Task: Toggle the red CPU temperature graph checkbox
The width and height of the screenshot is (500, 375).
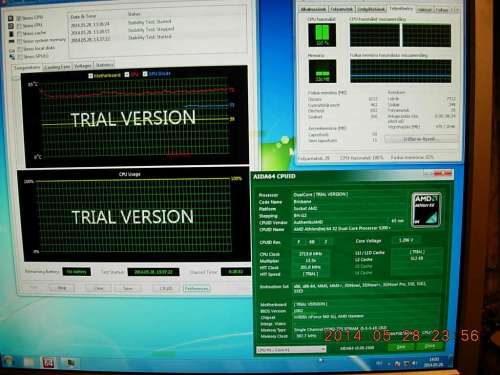Action: (x=127, y=75)
